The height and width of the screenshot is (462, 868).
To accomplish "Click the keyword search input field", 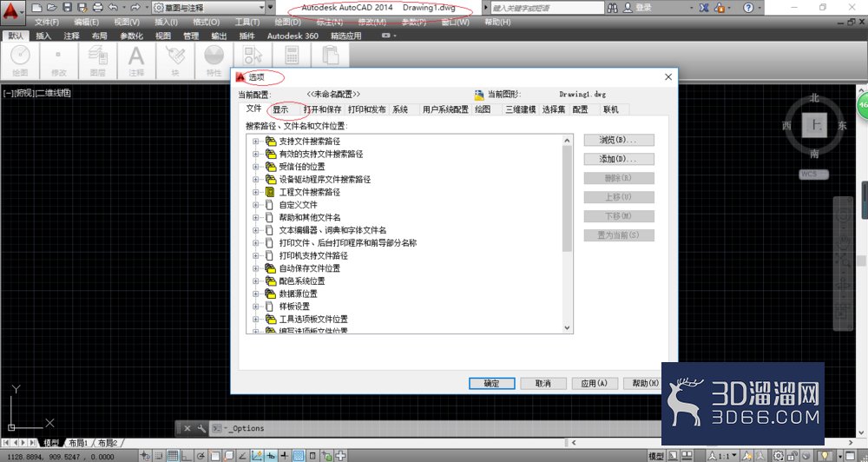I will tap(547, 8).
